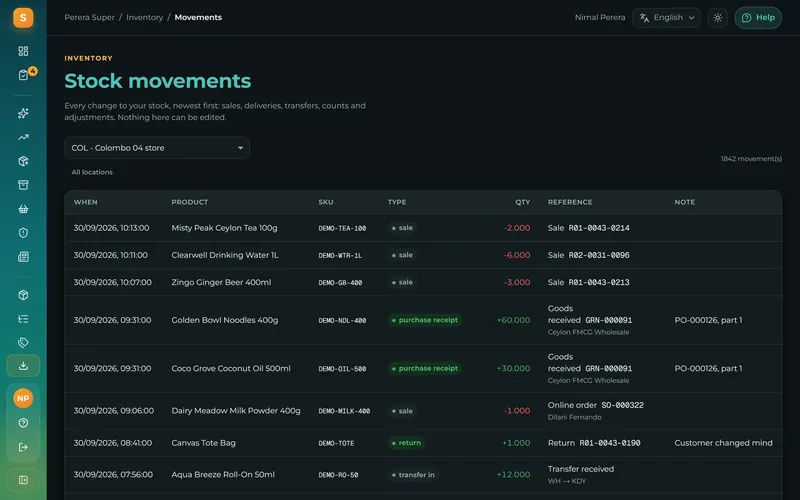Viewport: 800px width, 500px height.
Task: Click the question mark sidebar icon
Action: click(23, 423)
